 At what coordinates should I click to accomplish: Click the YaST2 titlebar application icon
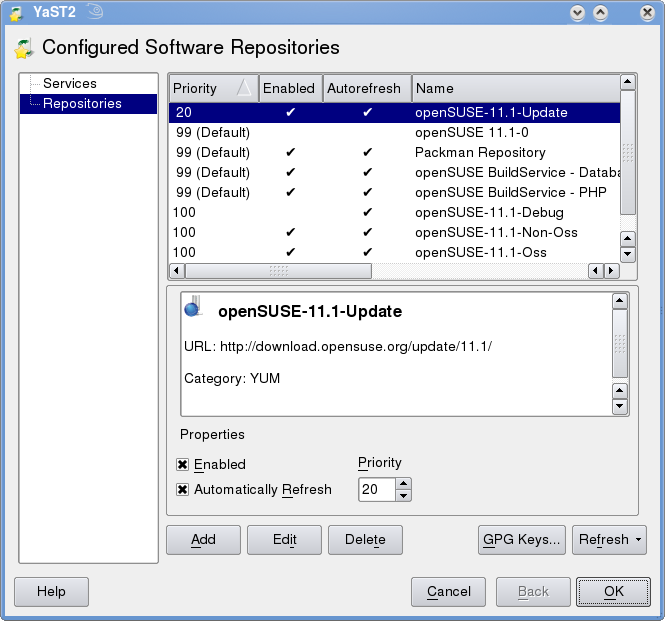coord(16,13)
